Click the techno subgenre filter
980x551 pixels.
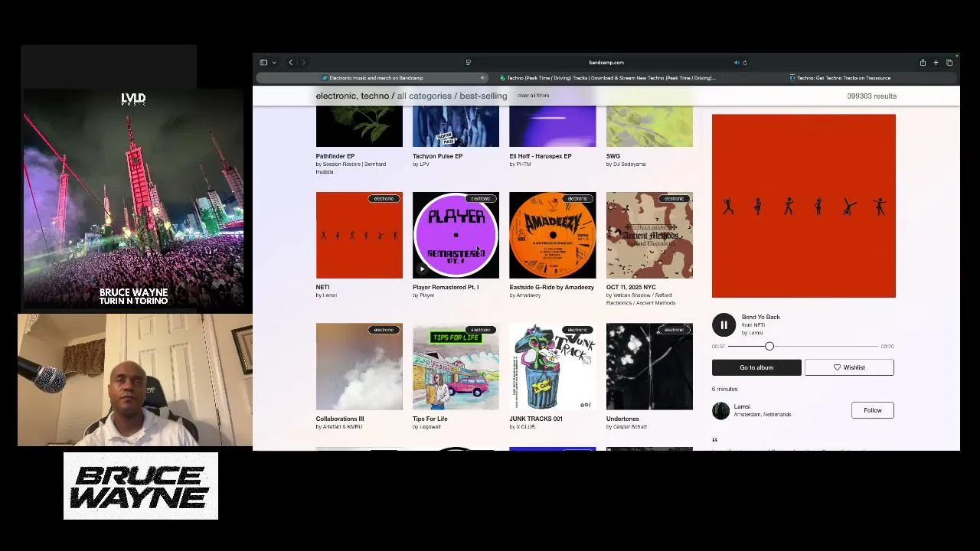375,96
